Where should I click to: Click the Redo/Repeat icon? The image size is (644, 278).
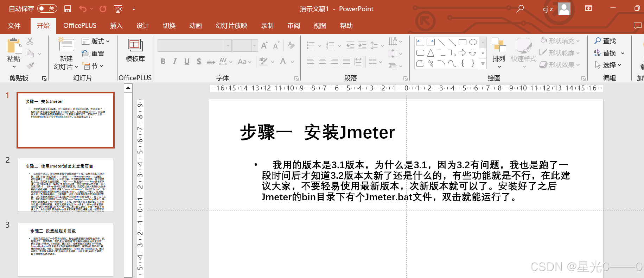click(103, 9)
